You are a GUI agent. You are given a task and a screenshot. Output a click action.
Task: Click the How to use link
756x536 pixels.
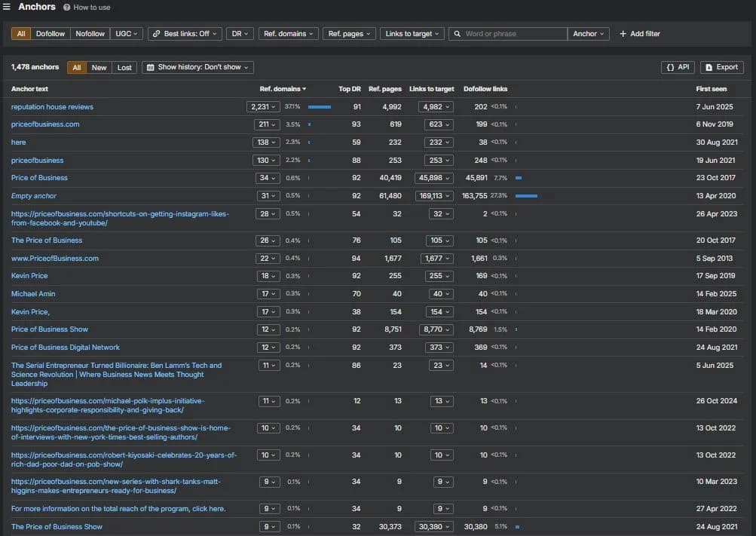click(92, 8)
